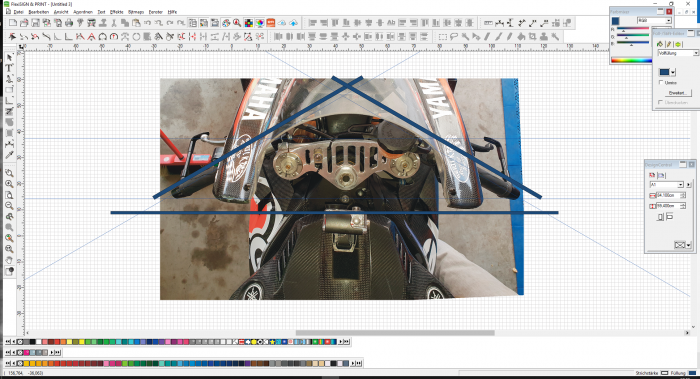
Task: Pick a color from the rainbow spectrum bar
Action: point(632,60)
